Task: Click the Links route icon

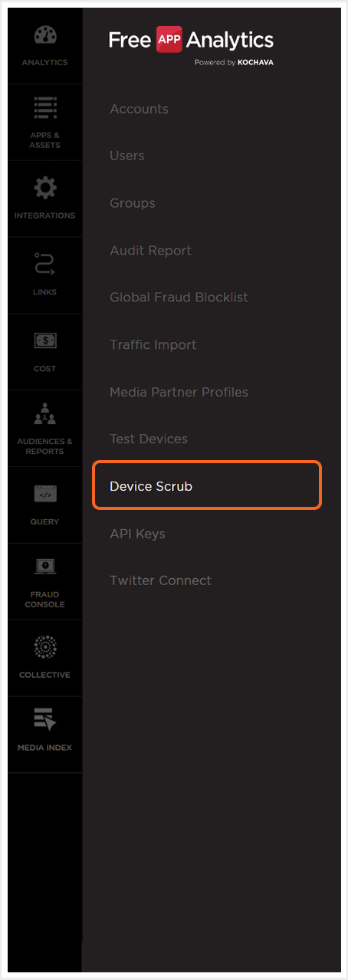Action: pyautogui.click(x=44, y=265)
